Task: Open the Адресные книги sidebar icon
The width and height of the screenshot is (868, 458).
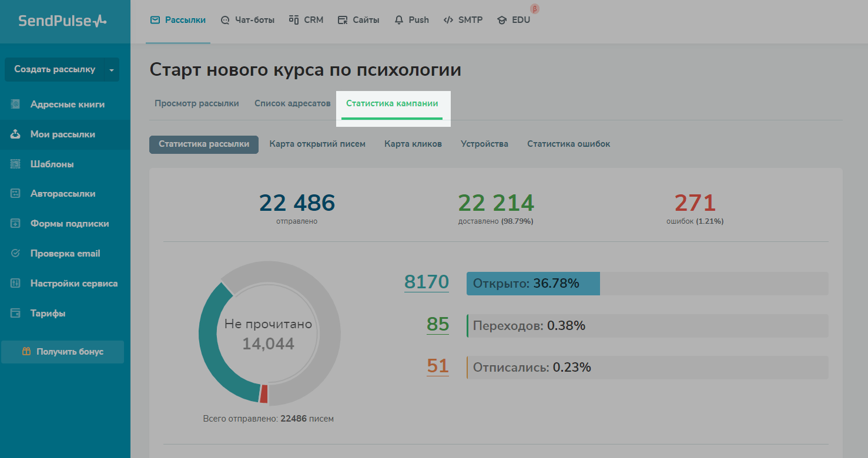Action: [x=16, y=105]
